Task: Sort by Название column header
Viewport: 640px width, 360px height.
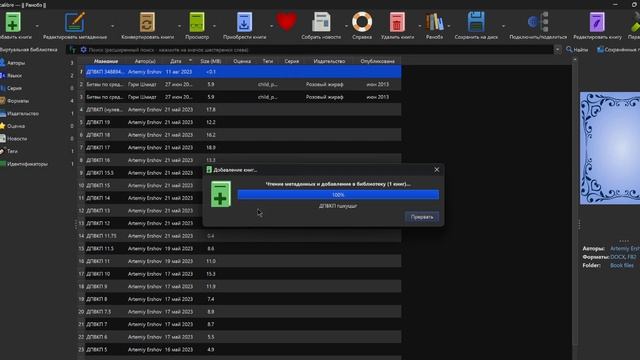Action: point(106,61)
